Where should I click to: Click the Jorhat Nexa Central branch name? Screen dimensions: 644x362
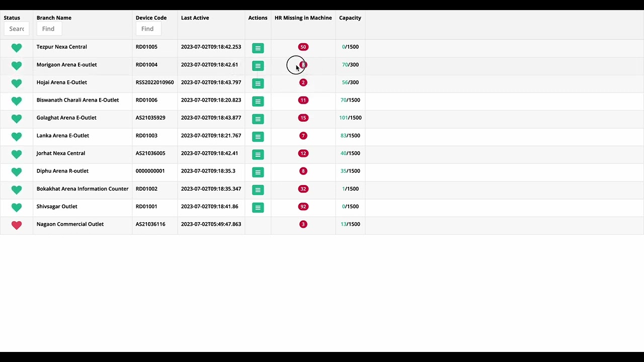pos(61,153)
